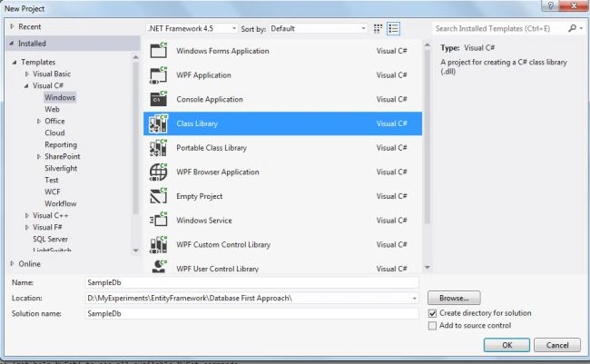
Task: Select the Windows category in tree
Action: point(60,97)
